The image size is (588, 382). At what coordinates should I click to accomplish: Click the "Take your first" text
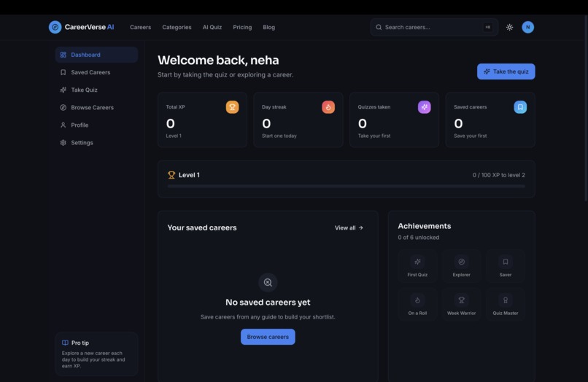374,136
